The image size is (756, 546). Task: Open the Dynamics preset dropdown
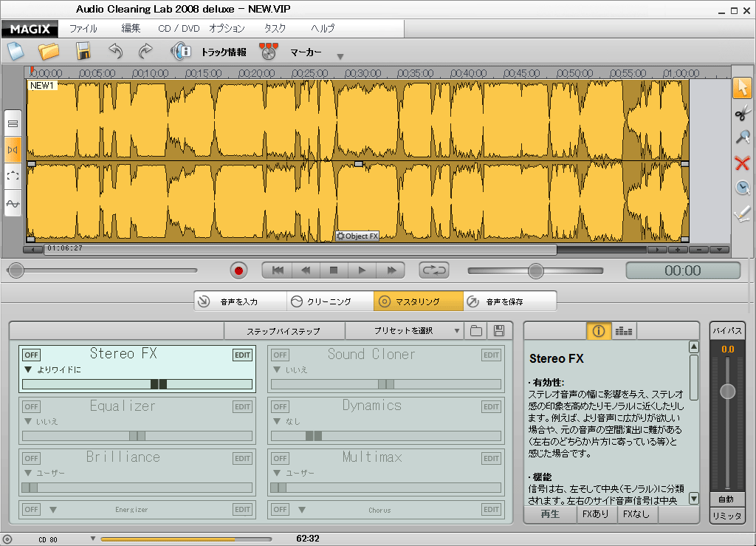click(x=277, y=421)
